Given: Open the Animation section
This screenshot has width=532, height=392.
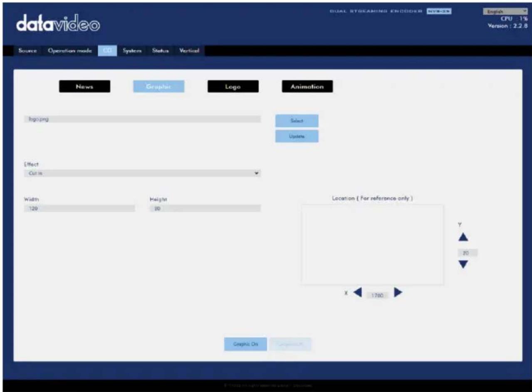Looking at the screenshot, I should point(307,87).
